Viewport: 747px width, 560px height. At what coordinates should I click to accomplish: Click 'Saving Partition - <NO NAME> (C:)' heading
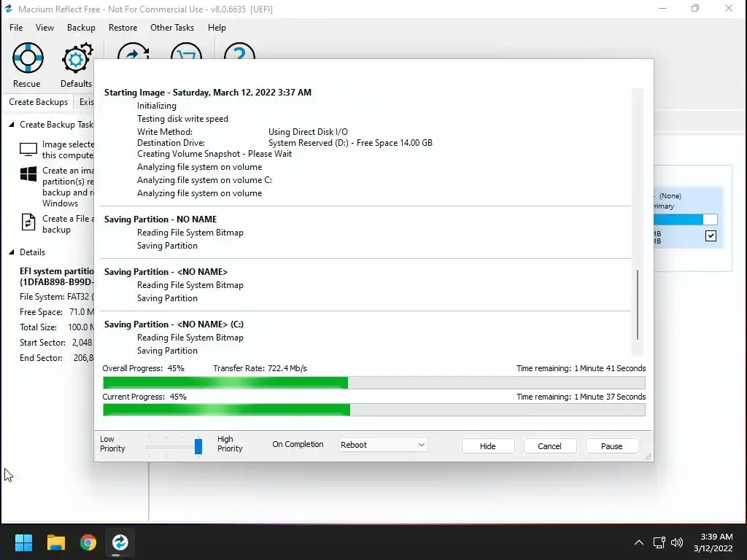[x=174, y=324]
